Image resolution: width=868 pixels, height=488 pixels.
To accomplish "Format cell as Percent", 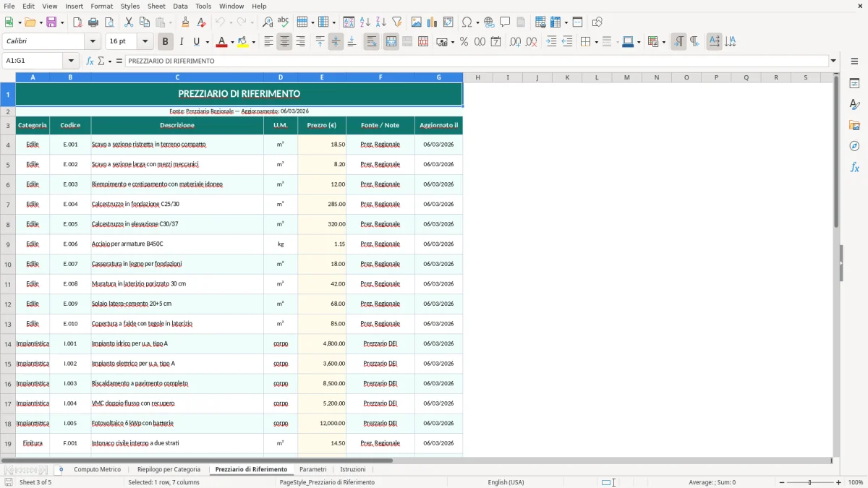I will (x=464, y=42).
